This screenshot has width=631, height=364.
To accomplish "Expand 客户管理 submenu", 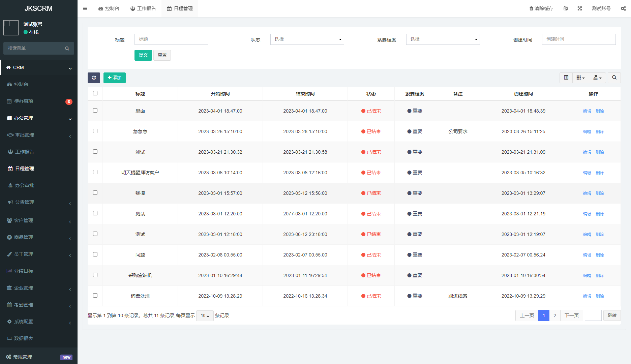I will coord(39,220).
